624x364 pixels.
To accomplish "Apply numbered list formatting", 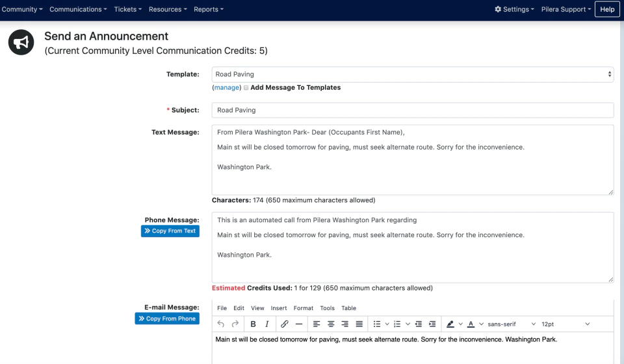I will (x=397, y=324).
